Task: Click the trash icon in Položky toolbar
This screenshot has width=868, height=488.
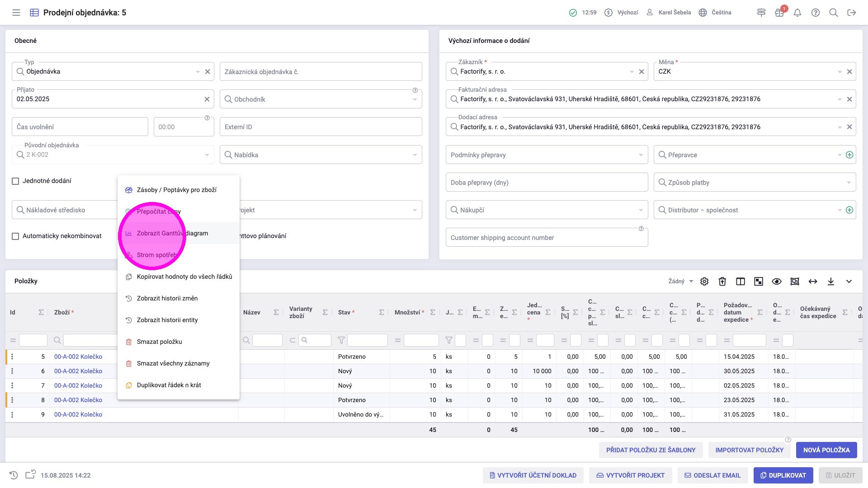Action: [722, 282]
